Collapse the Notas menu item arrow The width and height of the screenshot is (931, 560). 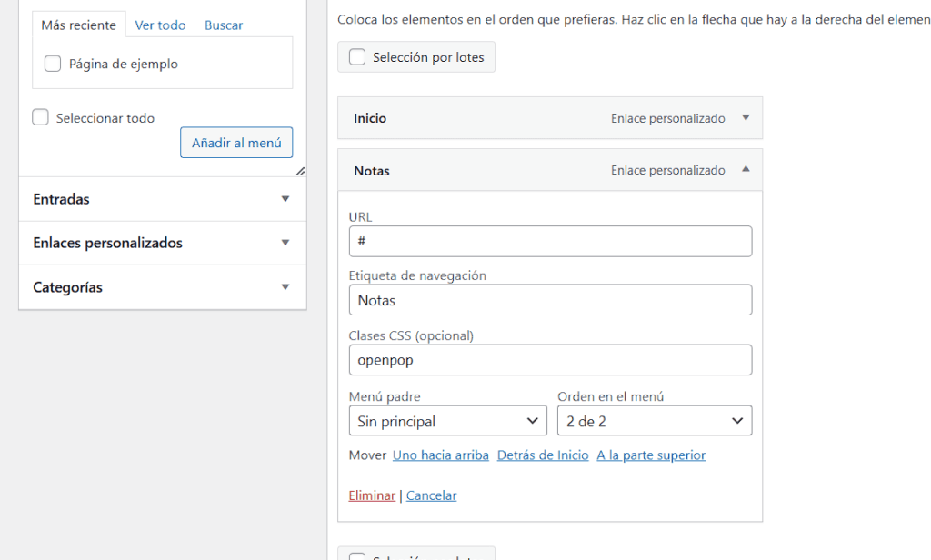(x=746, y=170)
